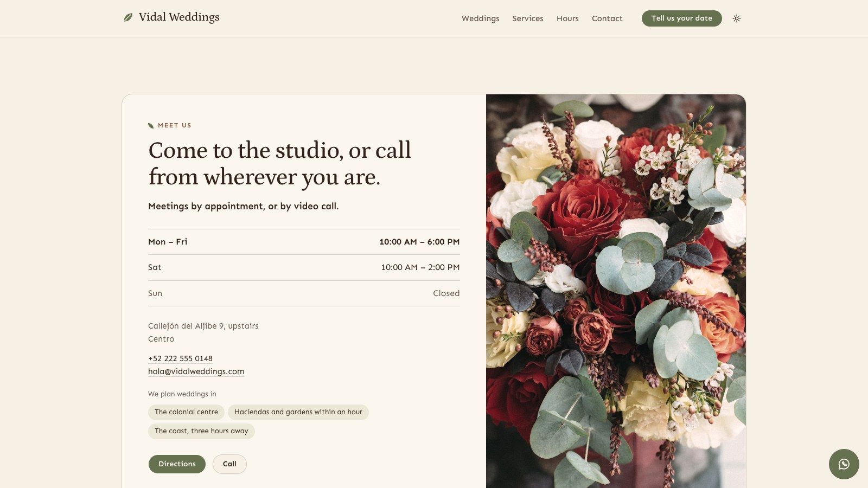Screen dimensions: 868x488
Task: Click the 'Callejón del Aljibe 9, upstairs' address
Action: (x=203, y=326)
